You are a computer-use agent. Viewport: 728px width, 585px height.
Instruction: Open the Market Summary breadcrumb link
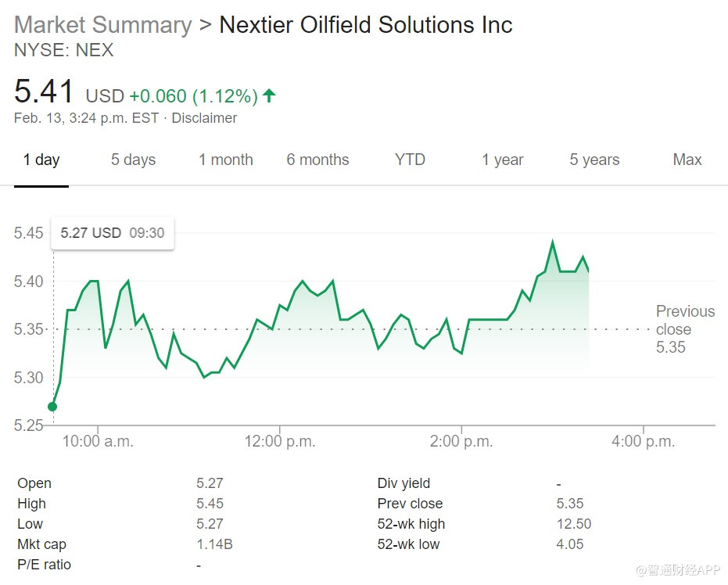click(102, 24)
